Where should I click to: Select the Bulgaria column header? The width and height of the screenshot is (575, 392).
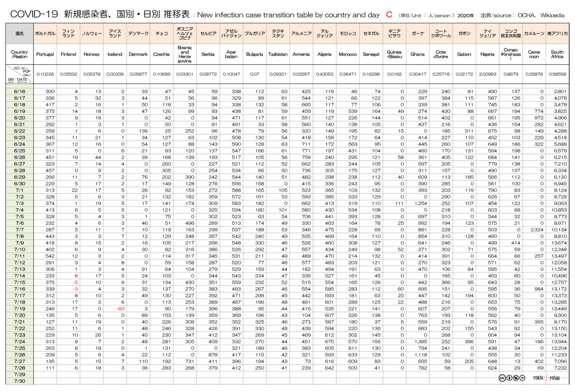pos(254,54)
